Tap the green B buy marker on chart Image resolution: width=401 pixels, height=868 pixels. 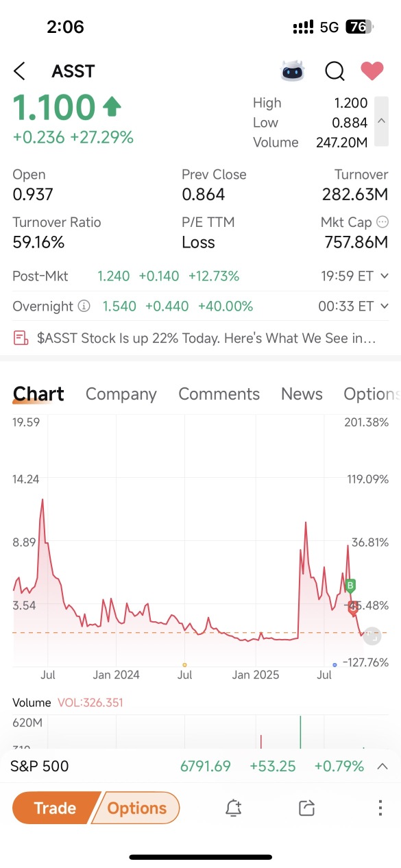[350, 586]
